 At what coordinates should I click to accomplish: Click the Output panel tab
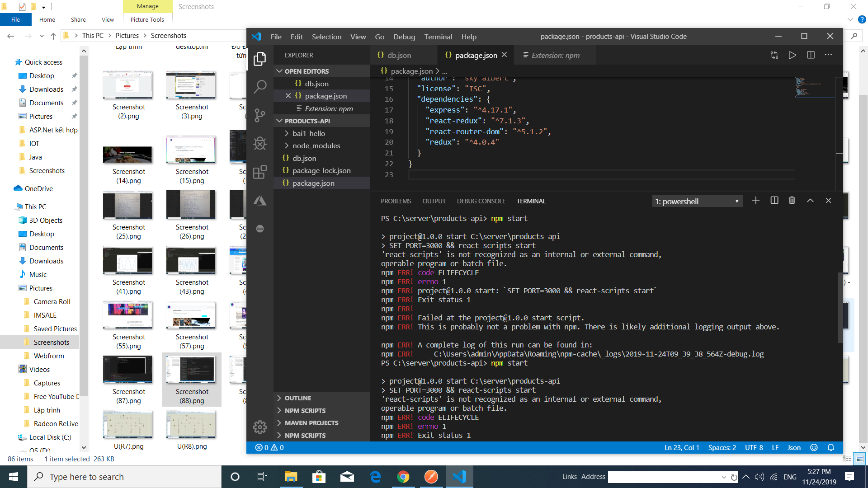click(x=434, y=201)
